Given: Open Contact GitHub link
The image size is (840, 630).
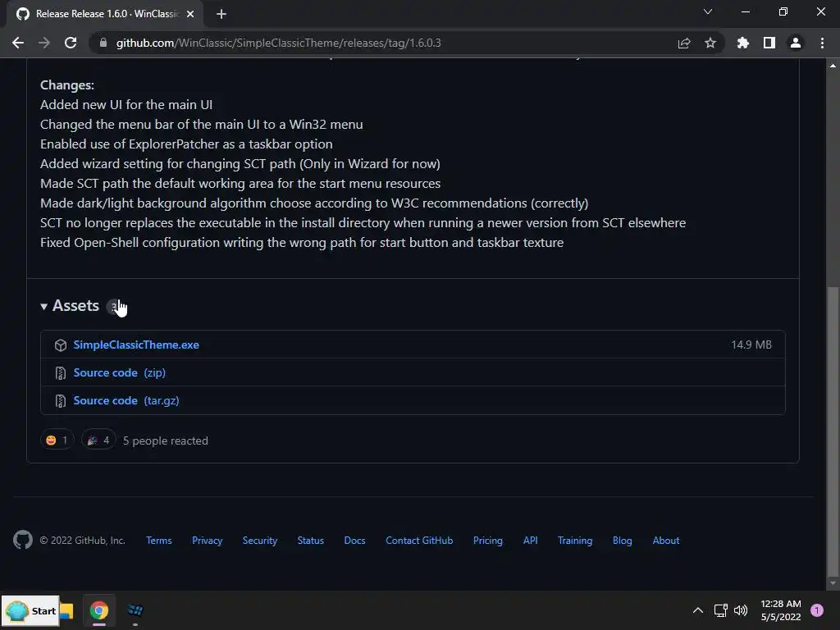Looking at the screenshot, I should point(419,541).
